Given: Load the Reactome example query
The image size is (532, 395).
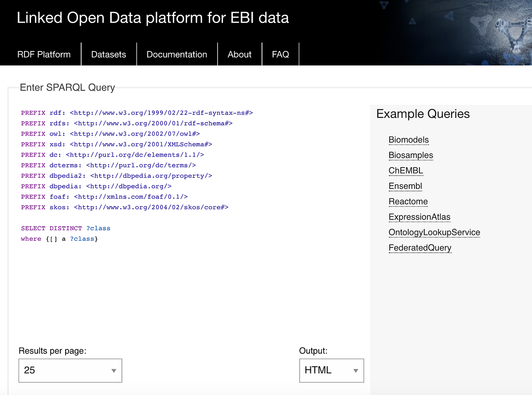Looking at the screenshot, I should (x=408, y=201).
